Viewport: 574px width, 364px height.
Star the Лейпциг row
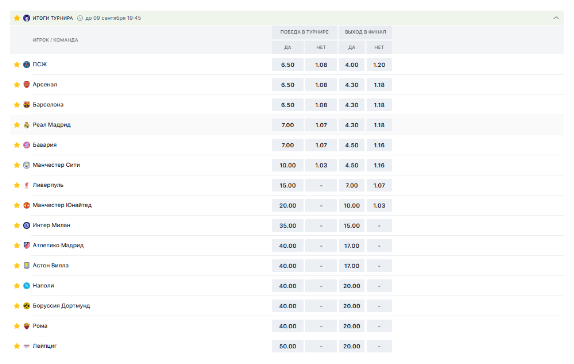[17, 346]
